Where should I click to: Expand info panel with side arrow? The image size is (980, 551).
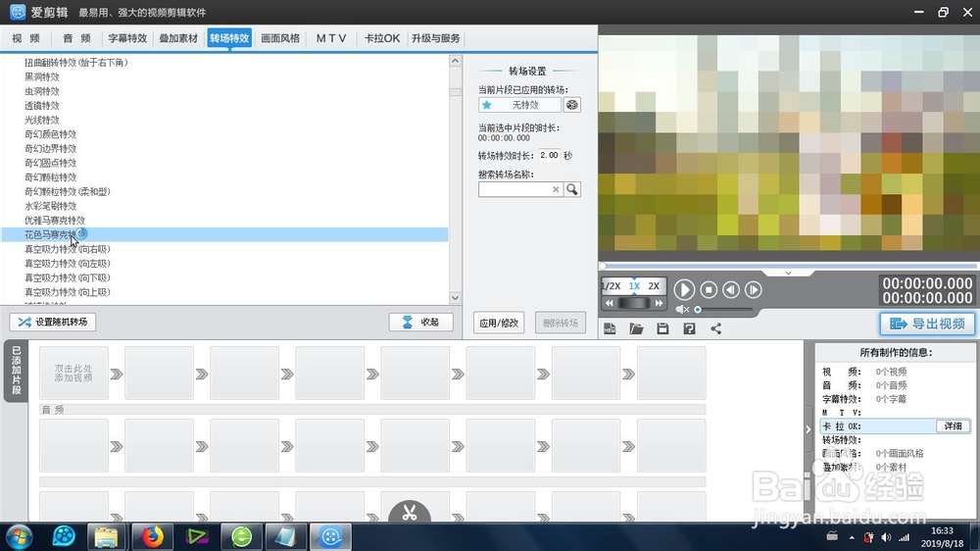(808, 429)
